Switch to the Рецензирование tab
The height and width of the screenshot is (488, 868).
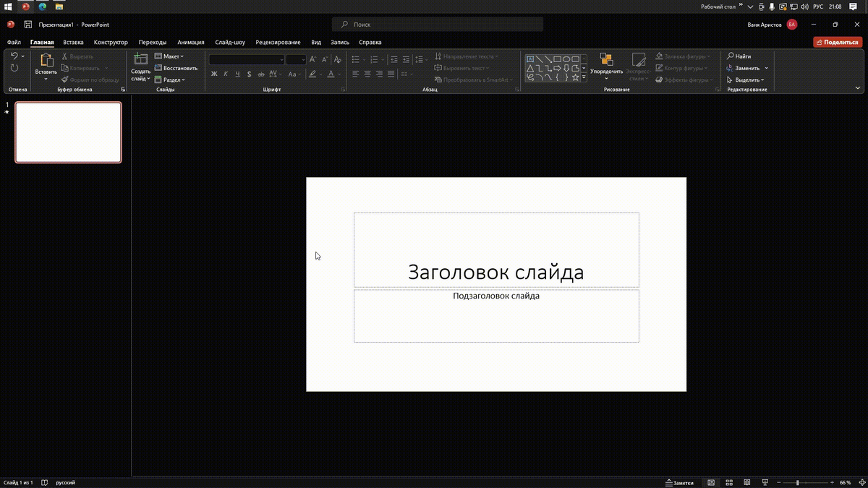click(x=278, y=43)
